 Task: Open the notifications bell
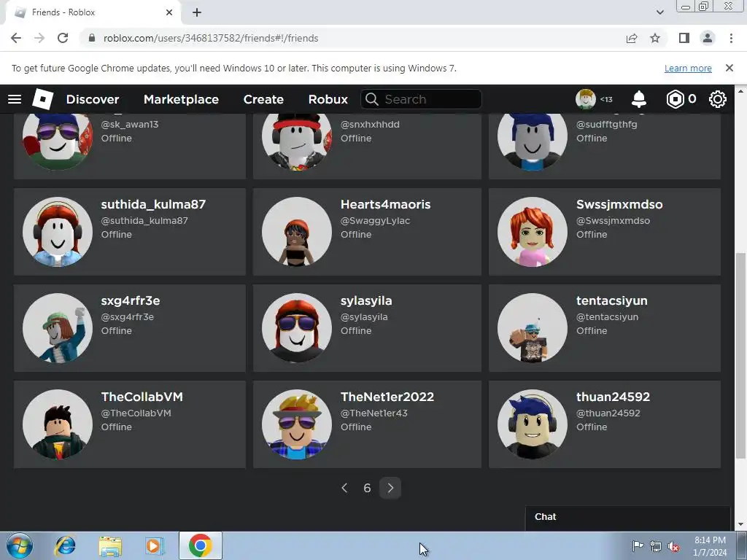639,99
